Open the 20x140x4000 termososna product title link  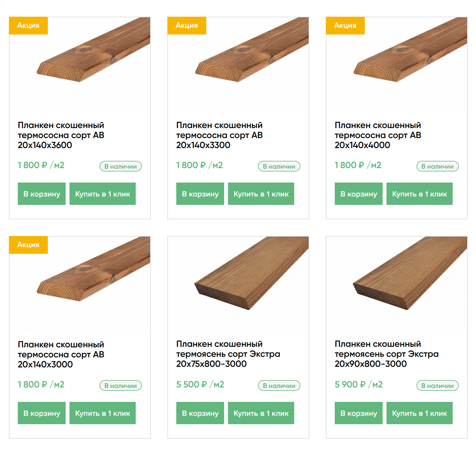coord(378,135)
